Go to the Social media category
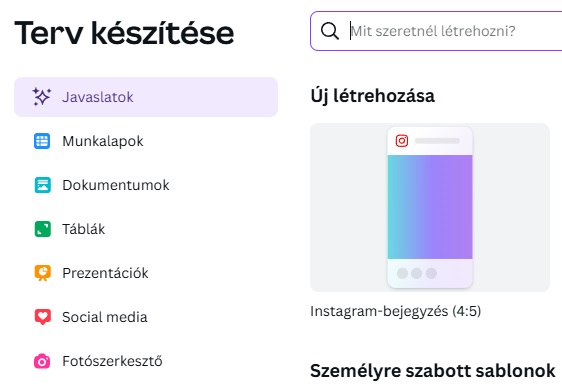Image resolution: width=562 pixels, height=390 pixels. point(146,317)
